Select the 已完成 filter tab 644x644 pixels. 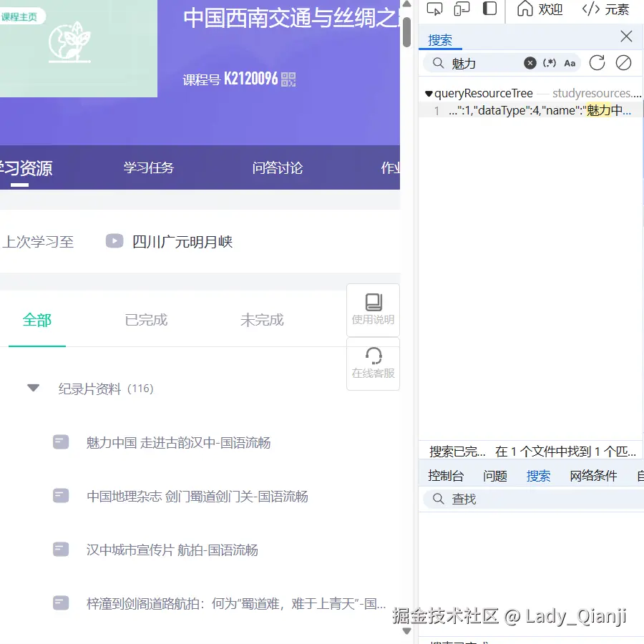[x=146, y=320]
